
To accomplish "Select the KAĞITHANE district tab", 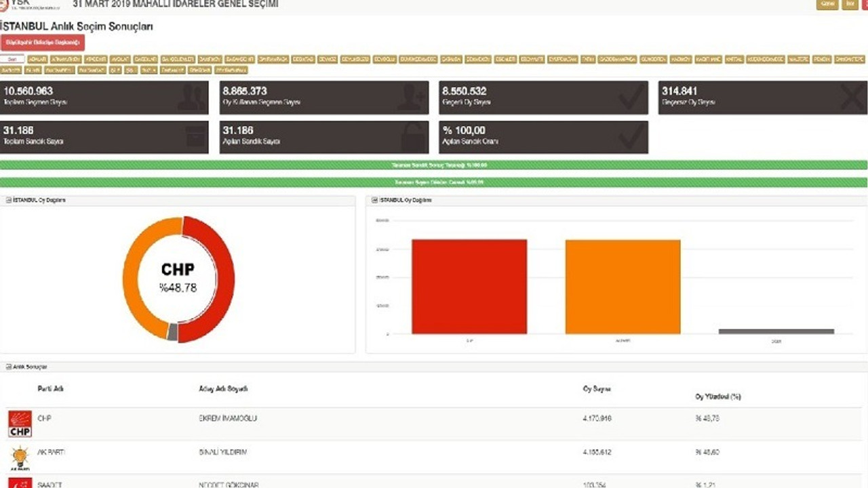I will [x=708, y=60].
